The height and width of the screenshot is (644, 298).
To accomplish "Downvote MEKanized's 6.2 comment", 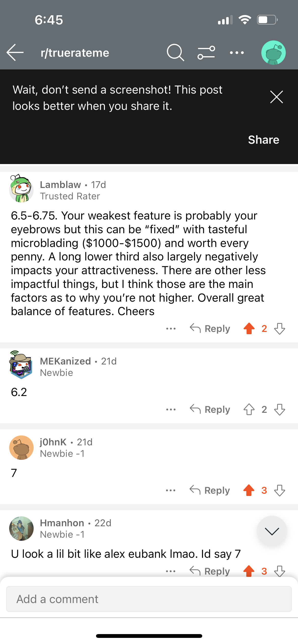I will point(279,409).
